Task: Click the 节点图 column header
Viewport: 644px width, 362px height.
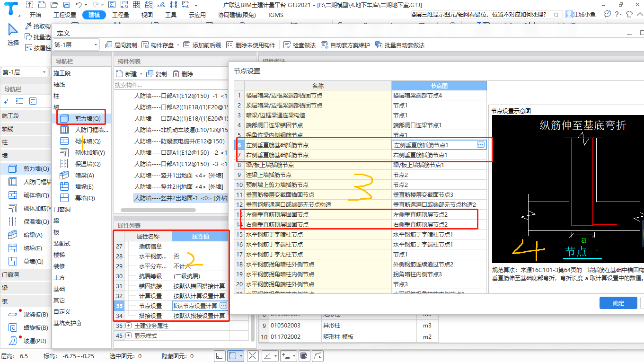Action: (x=439, y=86)
